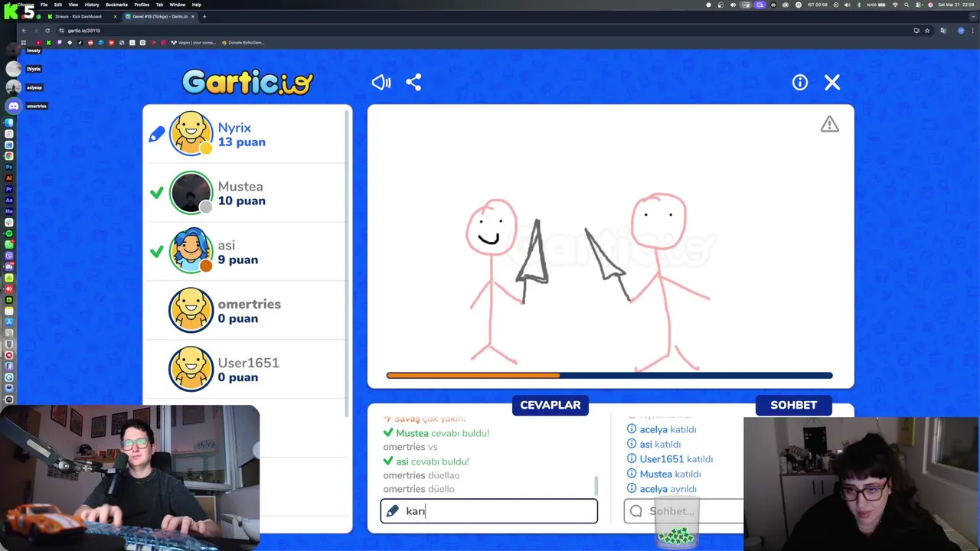Select User1651 avatar in player list
980x551 pixels.
click(191, 369)
